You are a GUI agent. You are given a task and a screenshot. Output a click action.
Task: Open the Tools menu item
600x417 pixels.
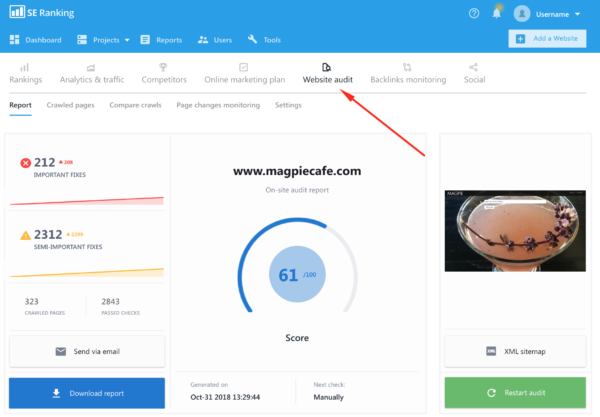[x=272, y=40]
